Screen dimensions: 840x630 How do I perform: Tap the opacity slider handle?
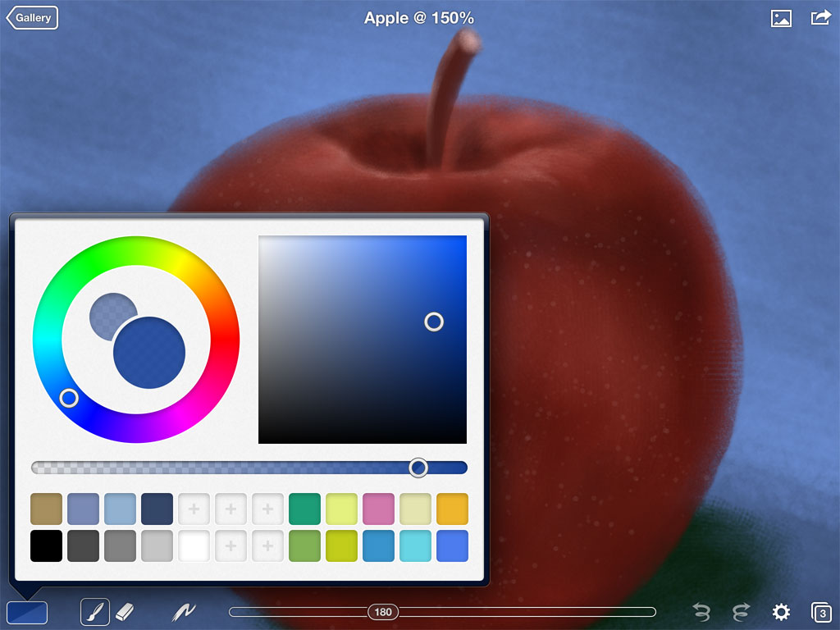click(x=420, y=467)
